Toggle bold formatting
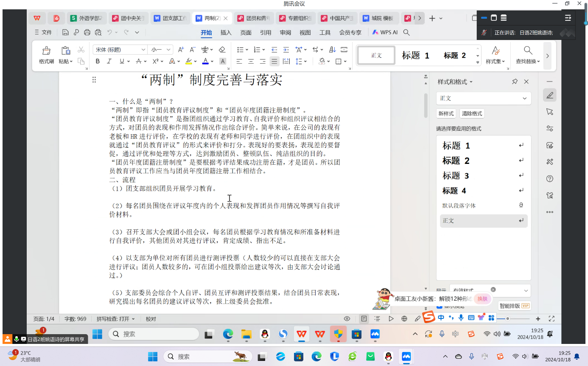This screenshot has width=588, height=366. pyautogui.click(x=98, y=62)
